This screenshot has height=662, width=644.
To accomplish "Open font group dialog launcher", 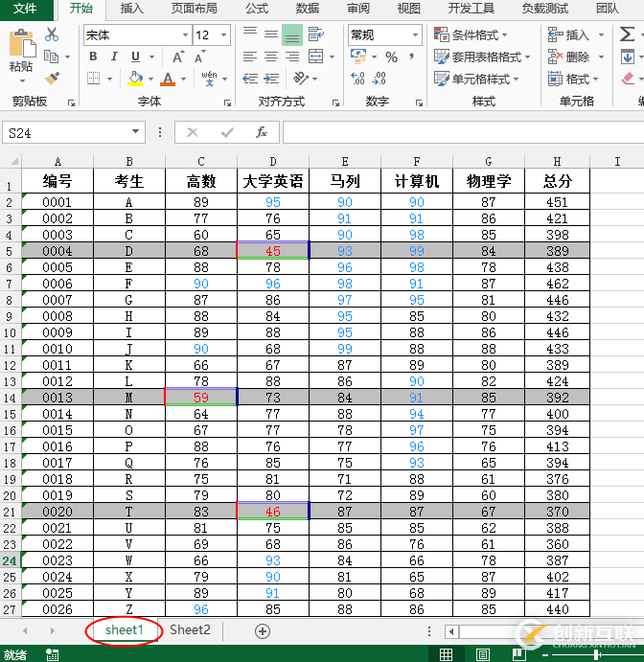I will point(228,103).
